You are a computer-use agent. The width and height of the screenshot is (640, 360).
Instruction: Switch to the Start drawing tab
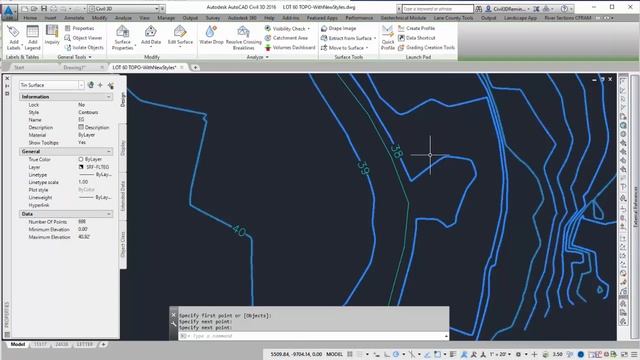pos(19,67)
